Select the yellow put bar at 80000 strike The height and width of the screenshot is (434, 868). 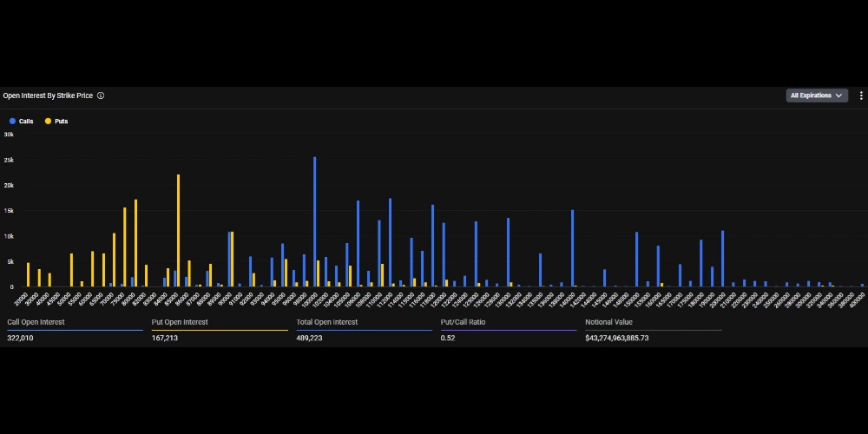coord(135,243)
